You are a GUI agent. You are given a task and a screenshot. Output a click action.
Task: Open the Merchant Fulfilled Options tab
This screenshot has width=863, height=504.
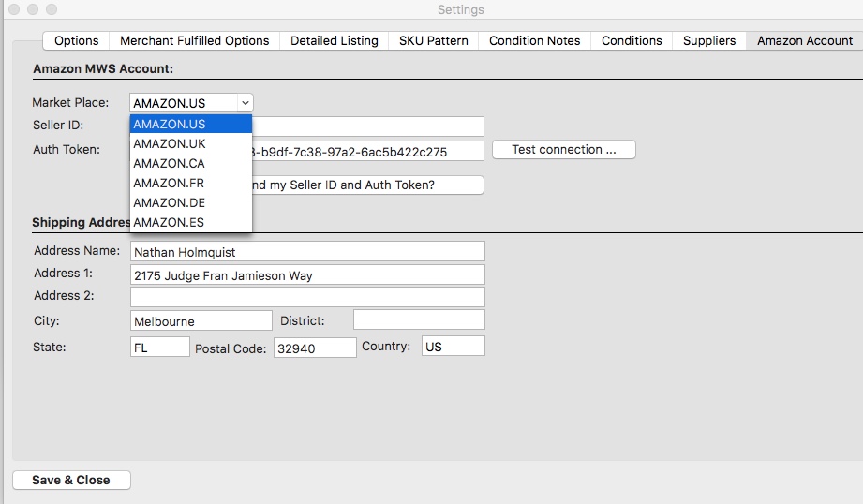coord(194,40)
